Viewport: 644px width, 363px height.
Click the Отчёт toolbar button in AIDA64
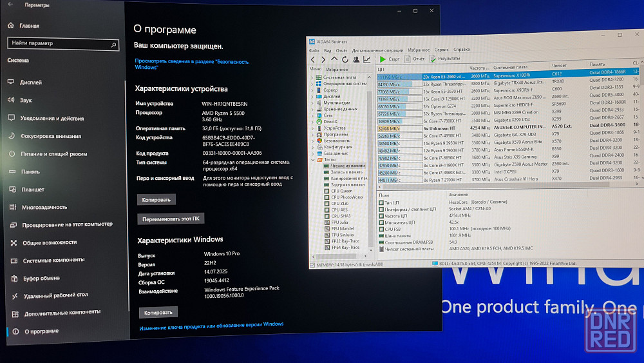(x=414, y=59)
